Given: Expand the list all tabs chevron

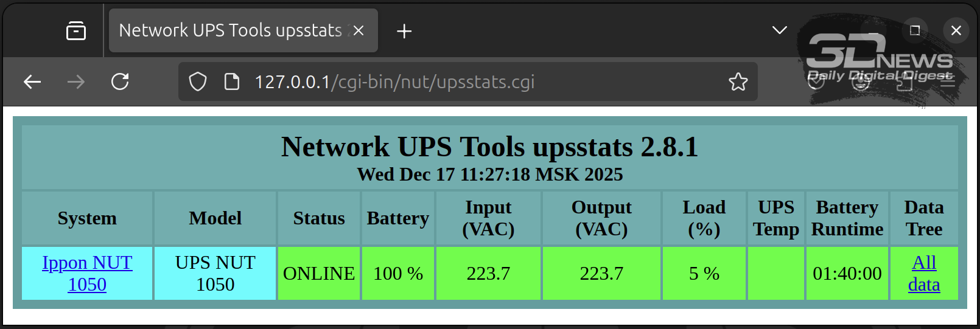Looking at the screenshot, I should [780, 30].
